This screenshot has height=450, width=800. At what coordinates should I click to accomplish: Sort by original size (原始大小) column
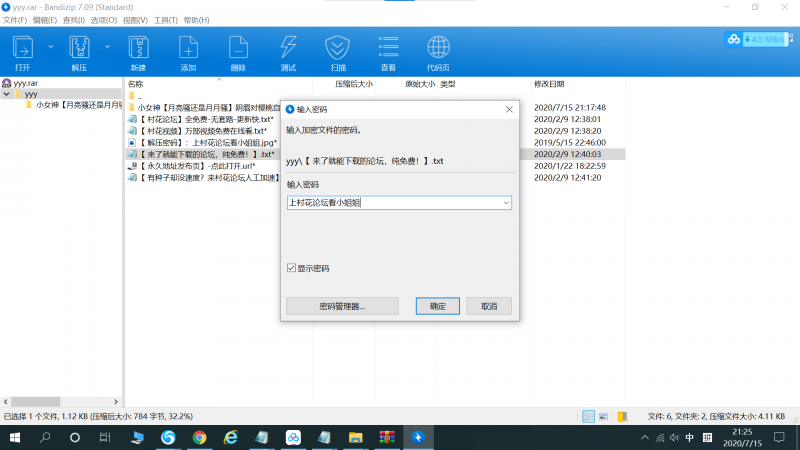pos(420,84)
